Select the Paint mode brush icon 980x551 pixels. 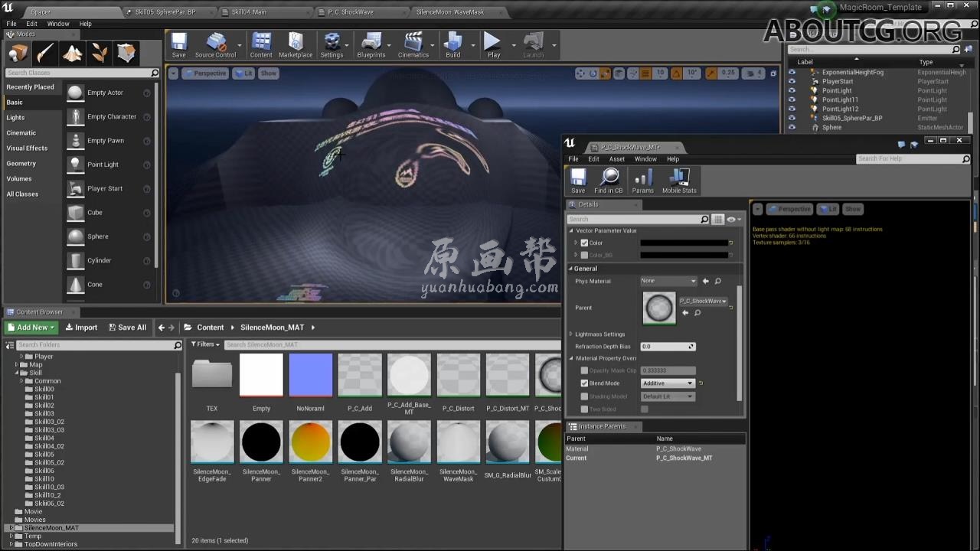(45, 53)
